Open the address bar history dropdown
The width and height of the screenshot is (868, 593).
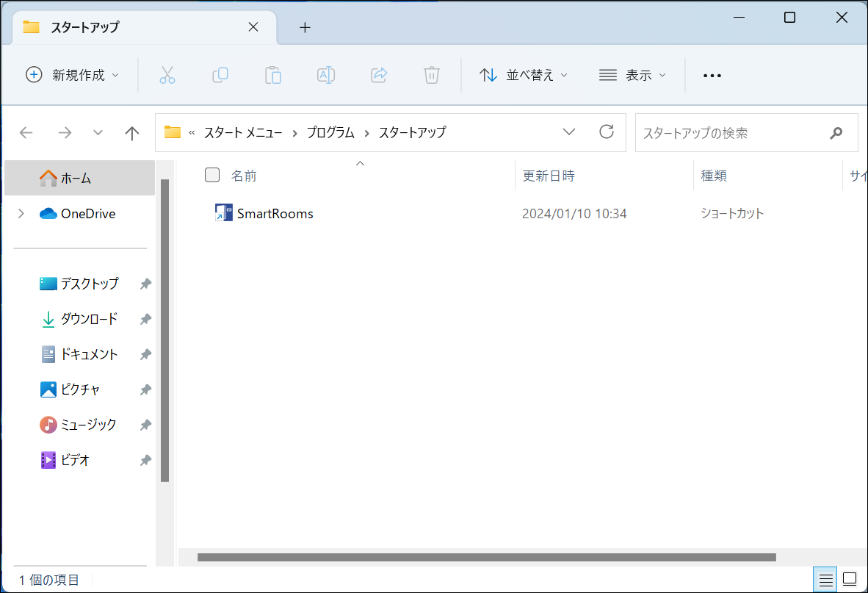tap(569, 132)
